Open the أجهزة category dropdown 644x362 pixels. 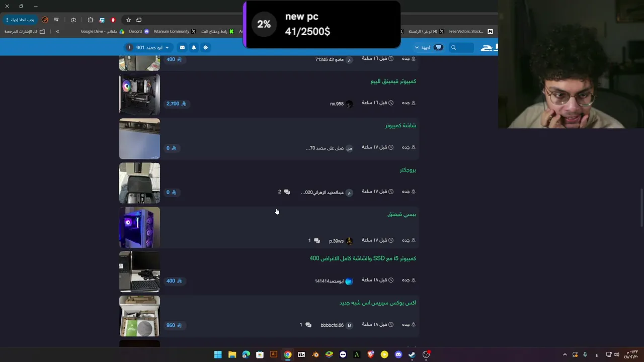tap(429, 47)
